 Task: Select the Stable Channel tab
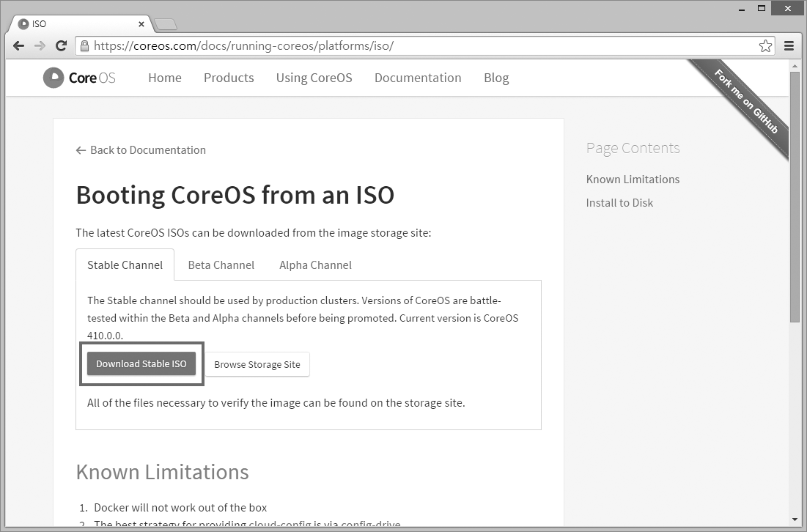coord(125,265)
